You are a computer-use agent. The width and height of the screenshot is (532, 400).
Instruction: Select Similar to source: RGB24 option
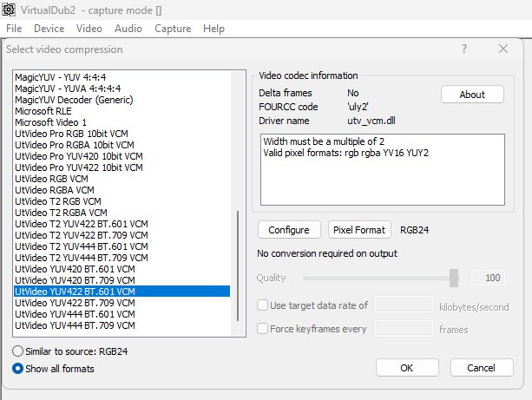point(18,351)
